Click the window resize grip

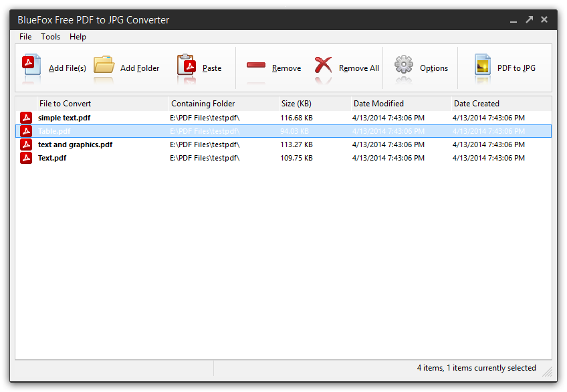(x=548, y=372)
